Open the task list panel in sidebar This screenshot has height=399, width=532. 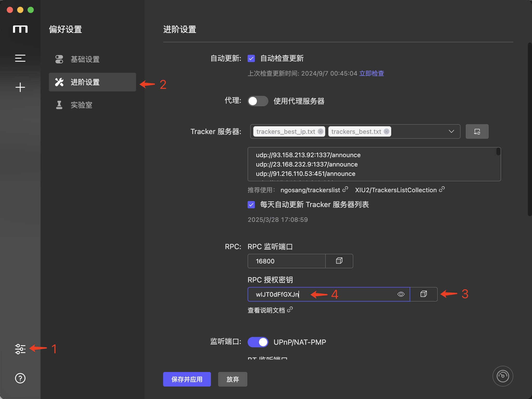coord(20,58)
